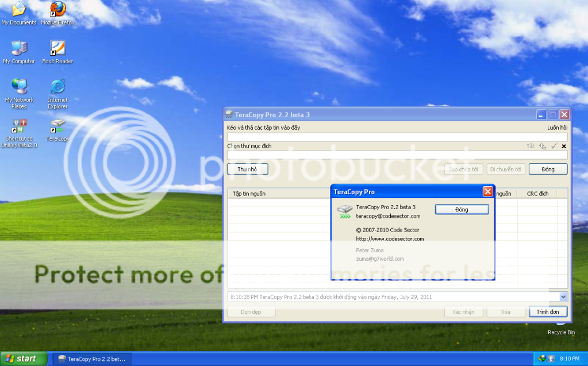Click the Di chuyển tới button
This screenshot has width=588, height=366.
505,169
